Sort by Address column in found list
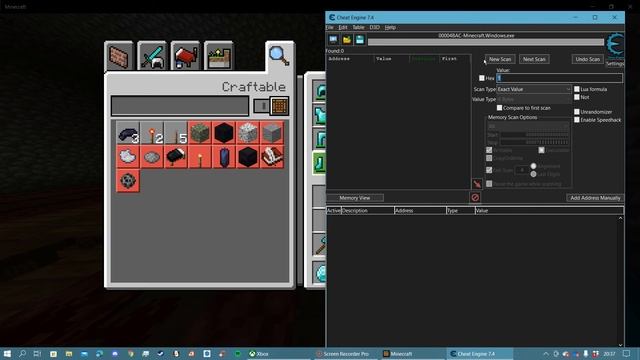This screenshot has height=360, width=640. tap(351, 59)
